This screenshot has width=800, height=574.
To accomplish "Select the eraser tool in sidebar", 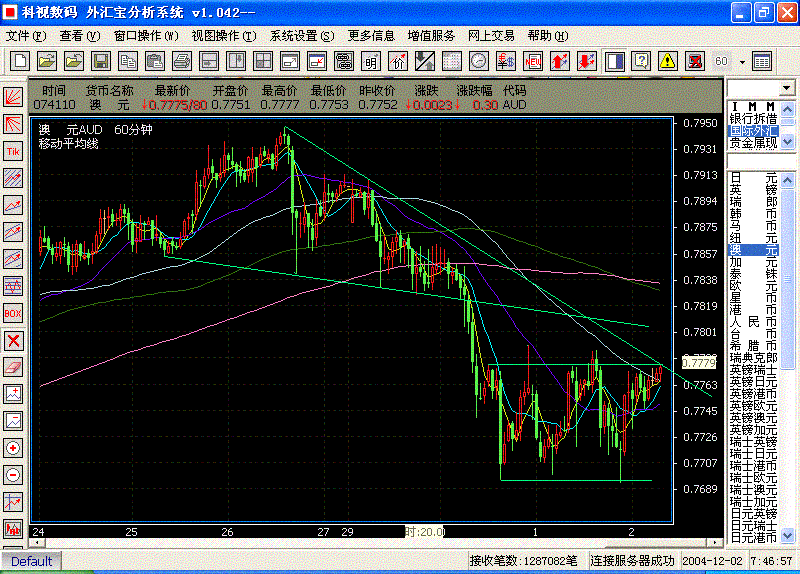I will (13, 367).
